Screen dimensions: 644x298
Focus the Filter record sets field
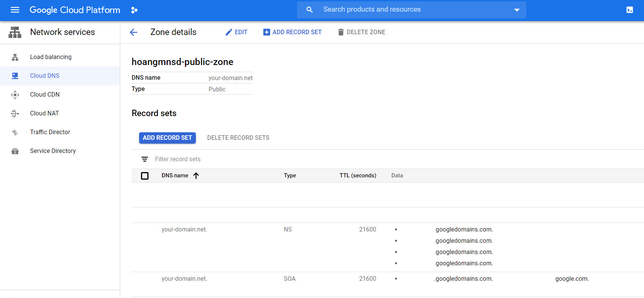(x=178, y=159)
